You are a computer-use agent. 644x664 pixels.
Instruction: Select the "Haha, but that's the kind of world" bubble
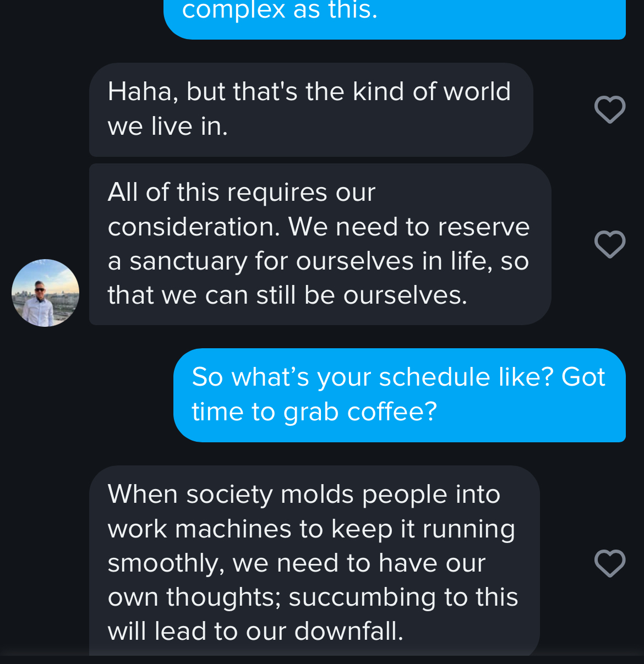coord(311,109)
